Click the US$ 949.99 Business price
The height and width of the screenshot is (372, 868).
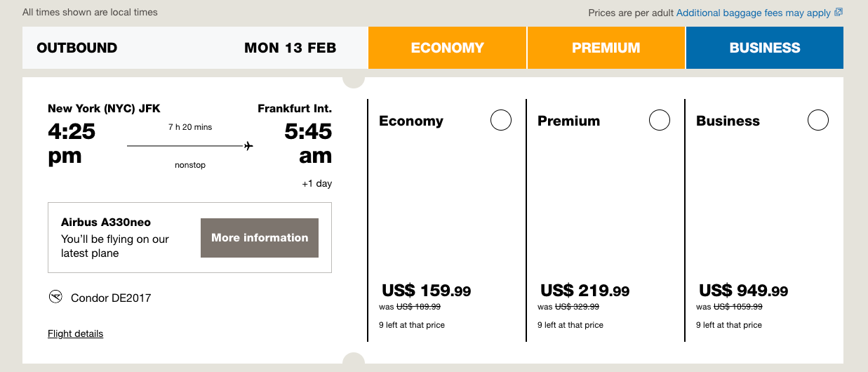click(x=743, y=291)
